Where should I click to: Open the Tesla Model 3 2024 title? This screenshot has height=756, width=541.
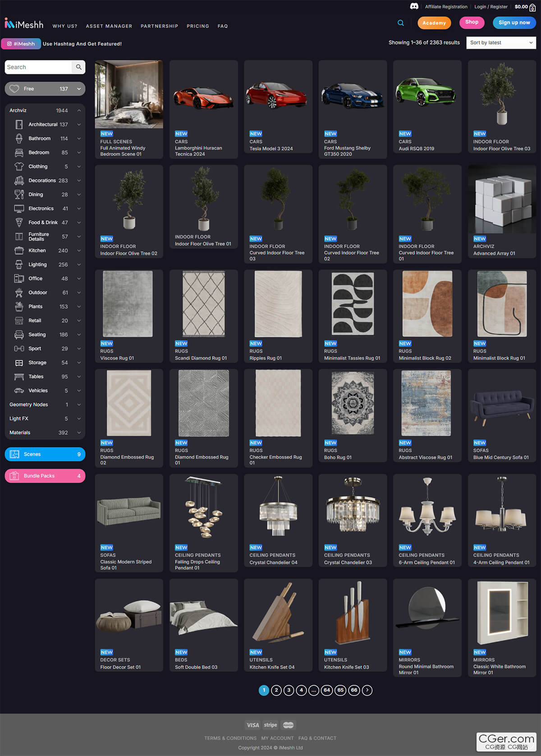tap(271, 149)
